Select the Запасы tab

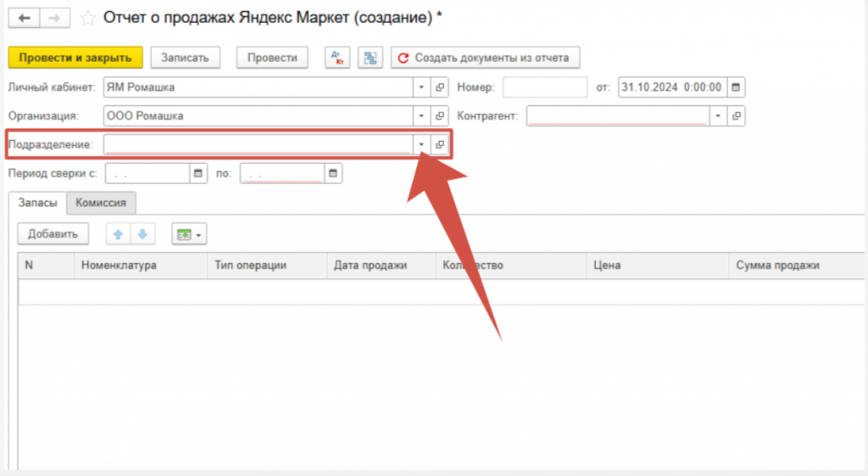point(39,203)
